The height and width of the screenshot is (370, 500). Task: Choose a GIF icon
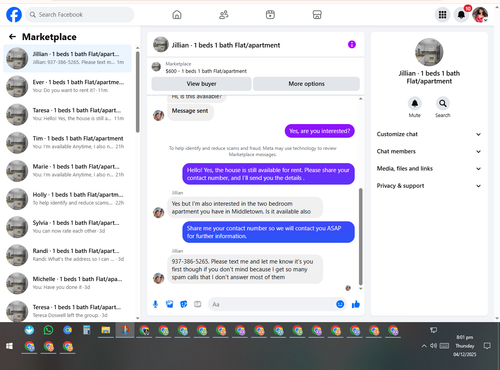coord(198,304)
